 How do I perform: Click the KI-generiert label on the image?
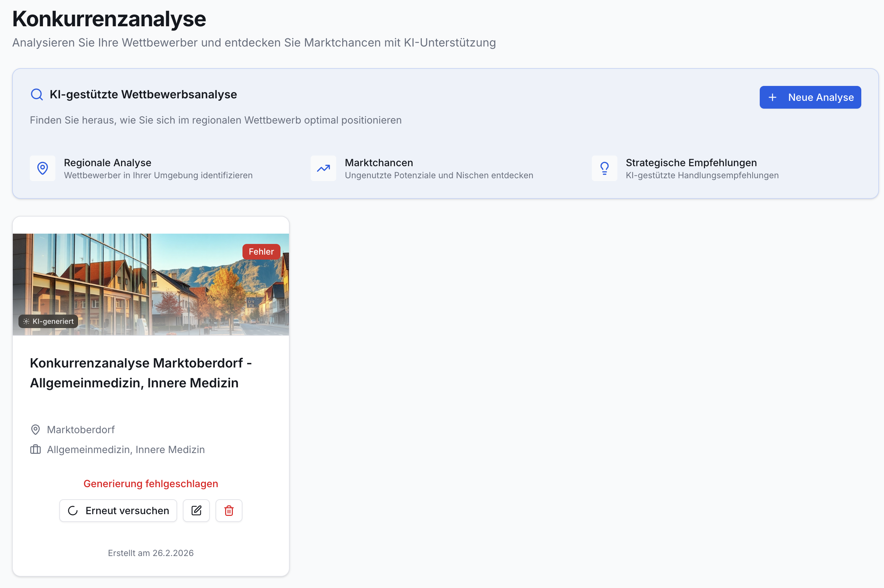coord(48,321)
